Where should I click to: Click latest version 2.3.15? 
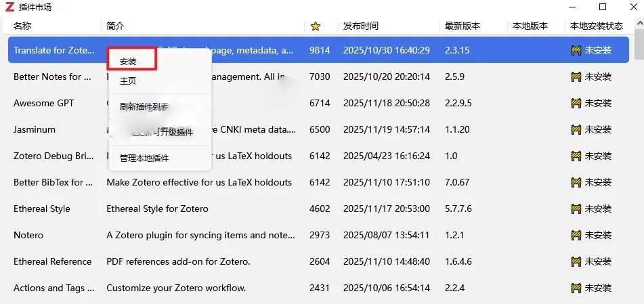(457, 50)
